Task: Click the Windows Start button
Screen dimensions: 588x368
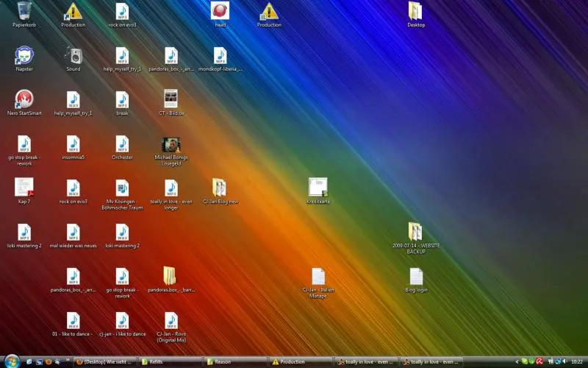Action: [11, 361]
